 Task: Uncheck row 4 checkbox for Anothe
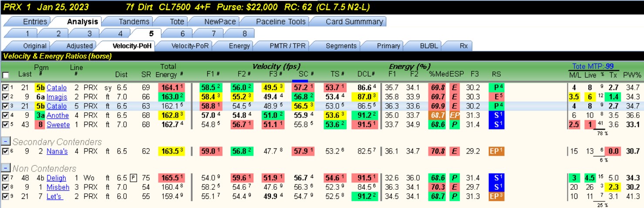[5, 116]
